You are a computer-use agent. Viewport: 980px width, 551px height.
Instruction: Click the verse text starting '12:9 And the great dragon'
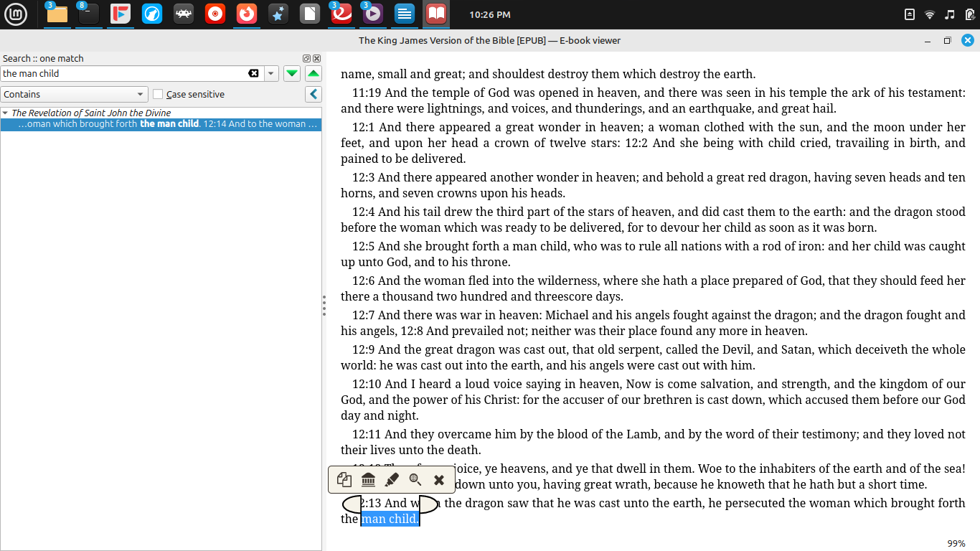tap(653, 357)
